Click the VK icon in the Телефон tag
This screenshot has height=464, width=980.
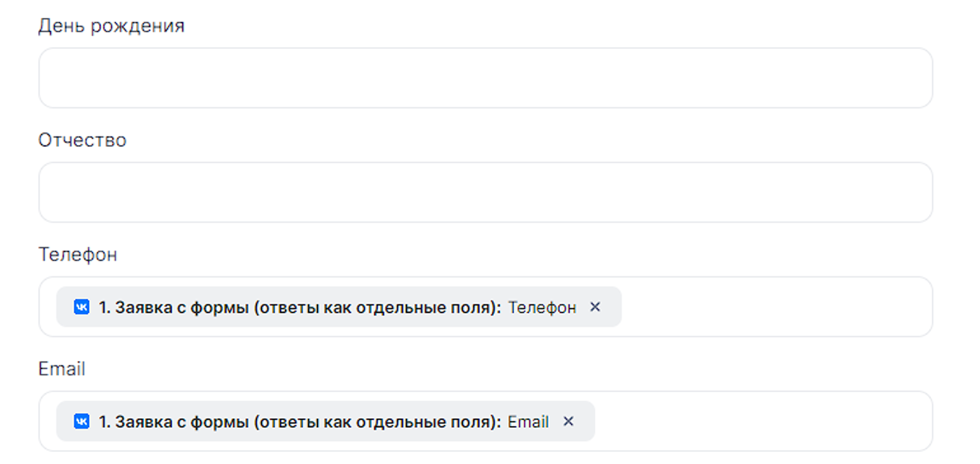[81, 307]
